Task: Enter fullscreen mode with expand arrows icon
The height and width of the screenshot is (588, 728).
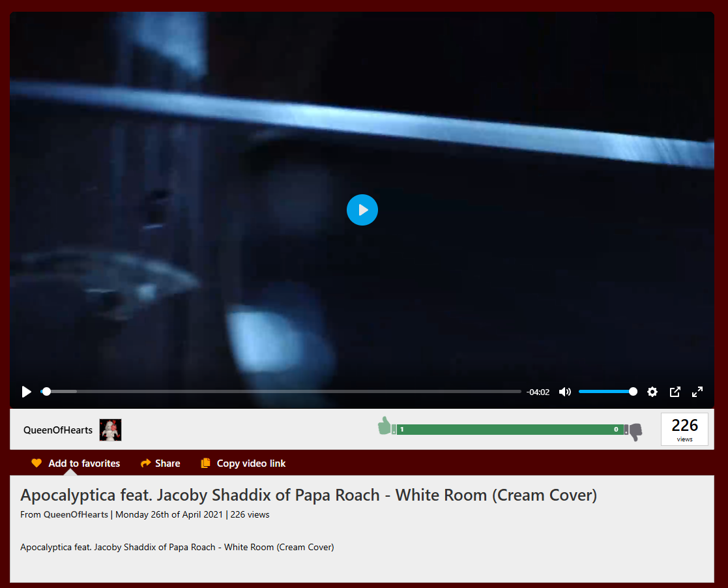Action: [x=697, y=392]
